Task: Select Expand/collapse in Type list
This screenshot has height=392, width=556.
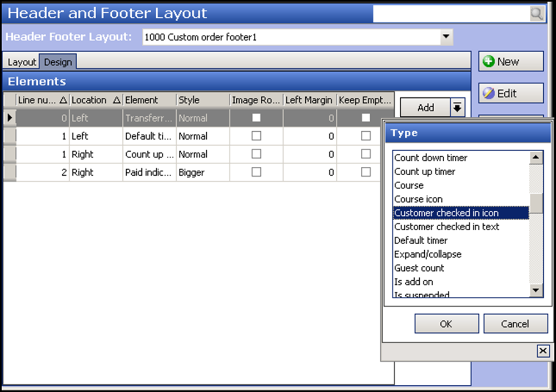Action: (x=460, y=254)
